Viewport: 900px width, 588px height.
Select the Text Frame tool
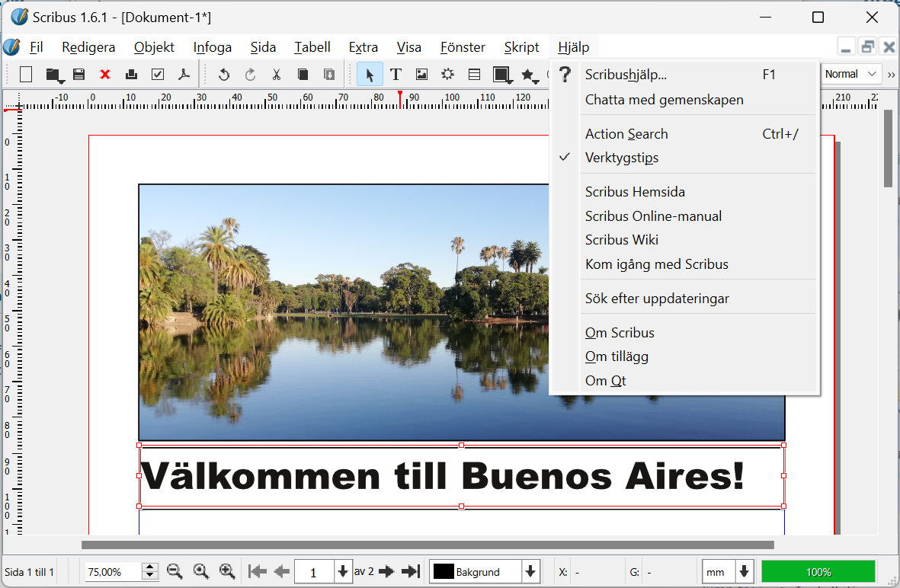click(x=396, y=75)
